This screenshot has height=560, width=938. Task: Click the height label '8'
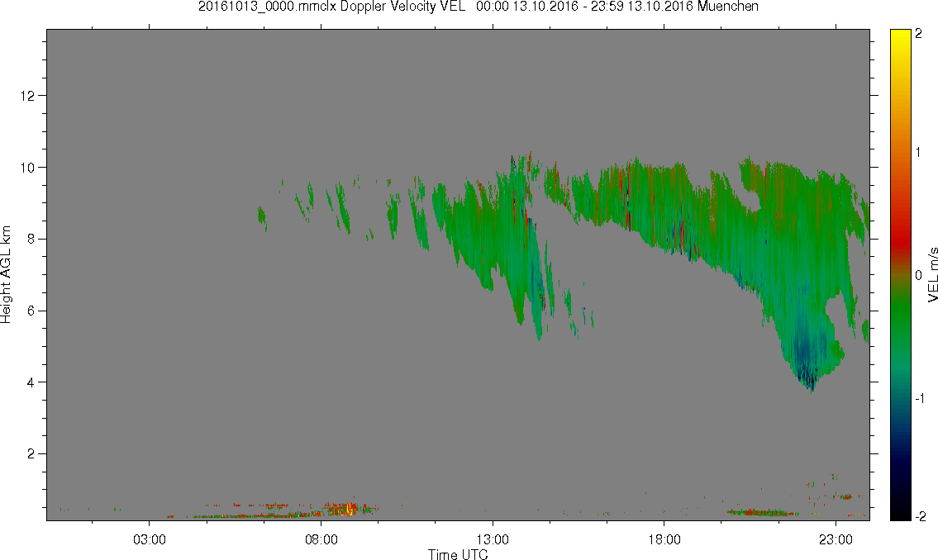click(x=31, y=239)
